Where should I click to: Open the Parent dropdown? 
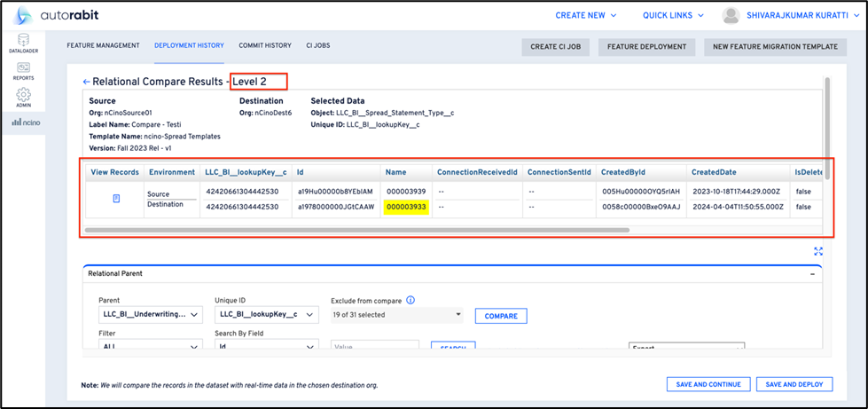coord(151,315)
